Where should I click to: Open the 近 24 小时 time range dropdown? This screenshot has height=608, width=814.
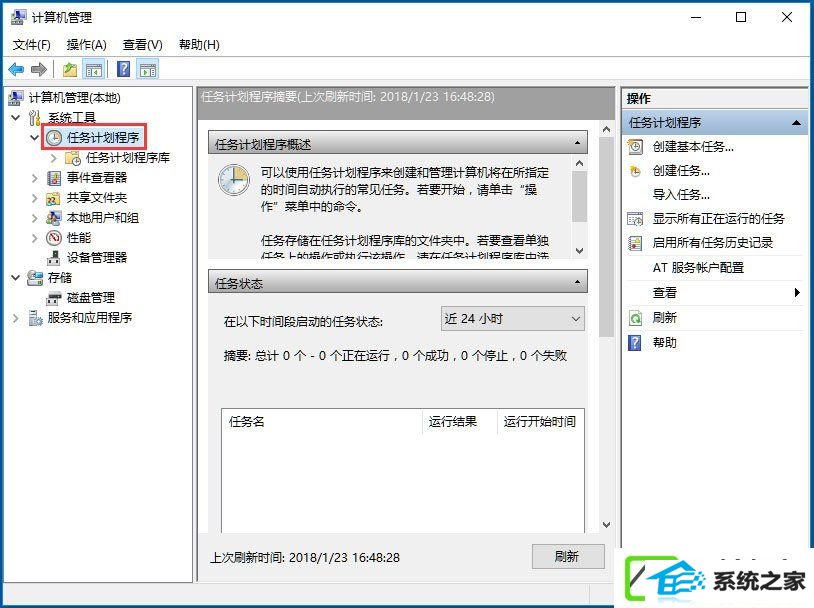[x=512, y=318]
